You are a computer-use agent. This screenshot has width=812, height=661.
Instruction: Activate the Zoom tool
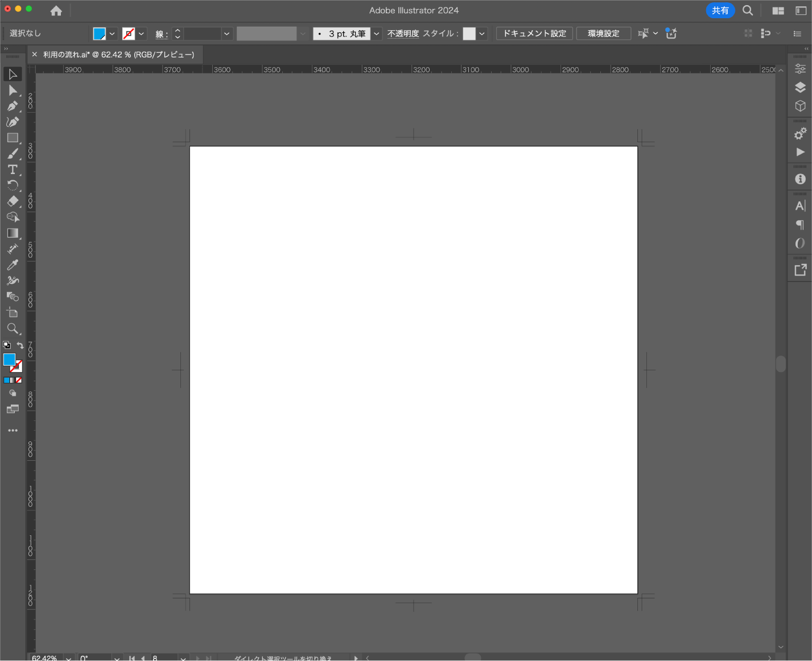tap(13, 329)
